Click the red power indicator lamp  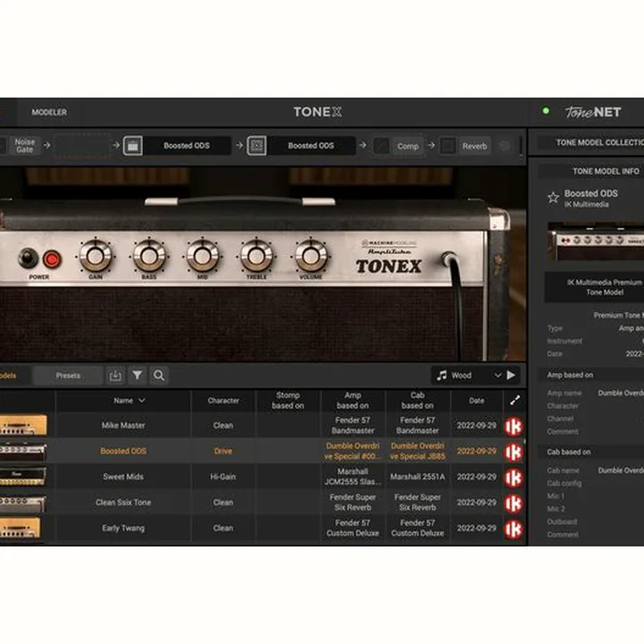(52, 259)
